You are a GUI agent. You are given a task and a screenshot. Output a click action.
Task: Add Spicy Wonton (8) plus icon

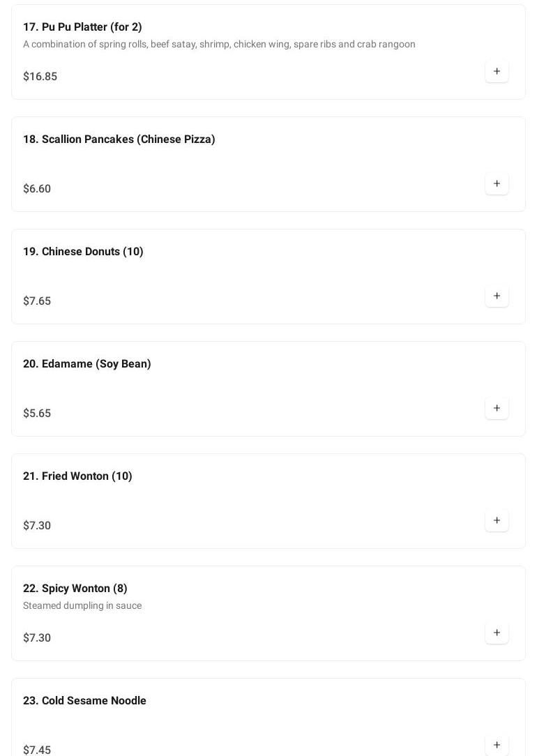[497, 633]
